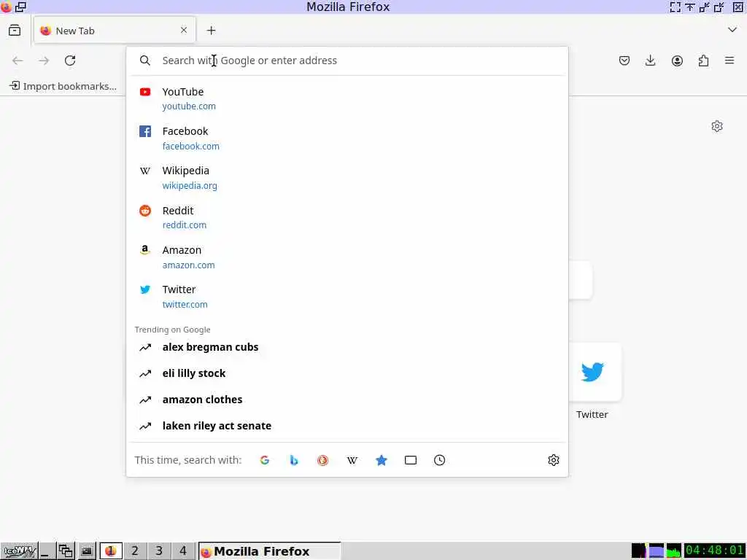Open the window list taskbar icon
747x560 pixels.
[x=66, y=551]
